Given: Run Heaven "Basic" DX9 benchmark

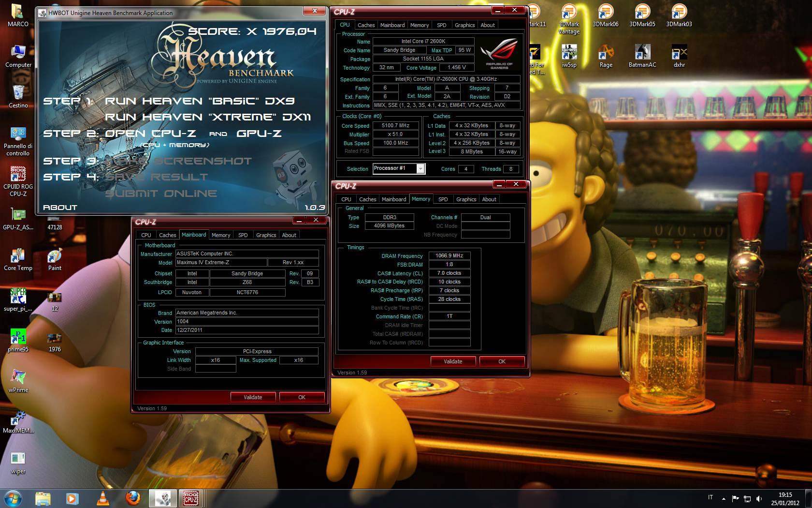Looking at the screenshot, I should point(200,101).
